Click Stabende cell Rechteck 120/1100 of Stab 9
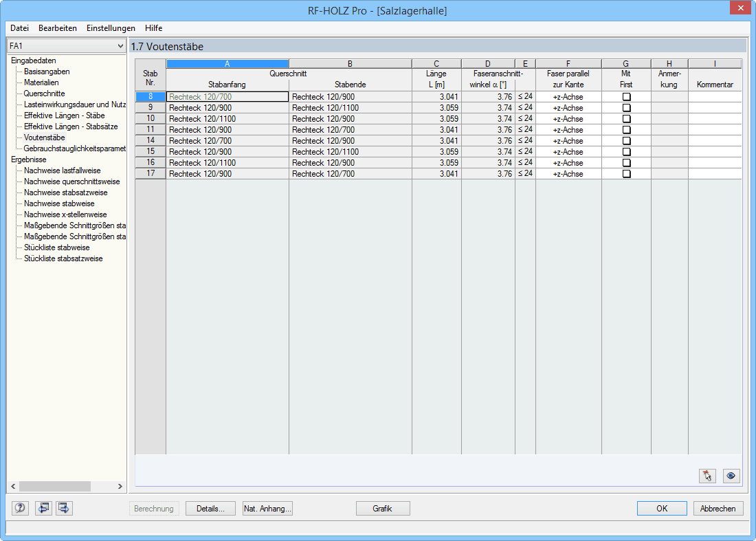The image size is (756, 541). tap(351, 108)
